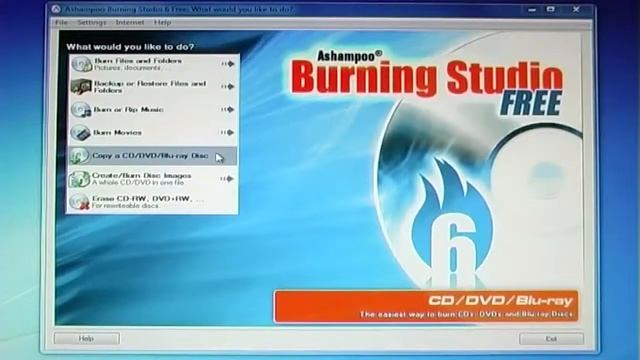Screen dimensions: 640x360
Task: Expand the Burn or Rip Music submenu arrow
Action: 228,109
